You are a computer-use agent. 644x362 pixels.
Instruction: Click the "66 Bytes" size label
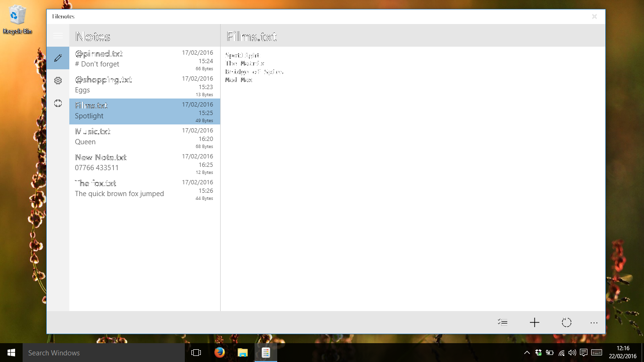coord(204,69)
